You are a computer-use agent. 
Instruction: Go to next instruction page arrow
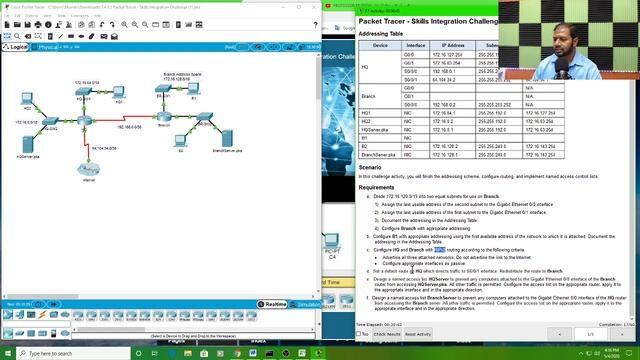click(x=622, y=334)
